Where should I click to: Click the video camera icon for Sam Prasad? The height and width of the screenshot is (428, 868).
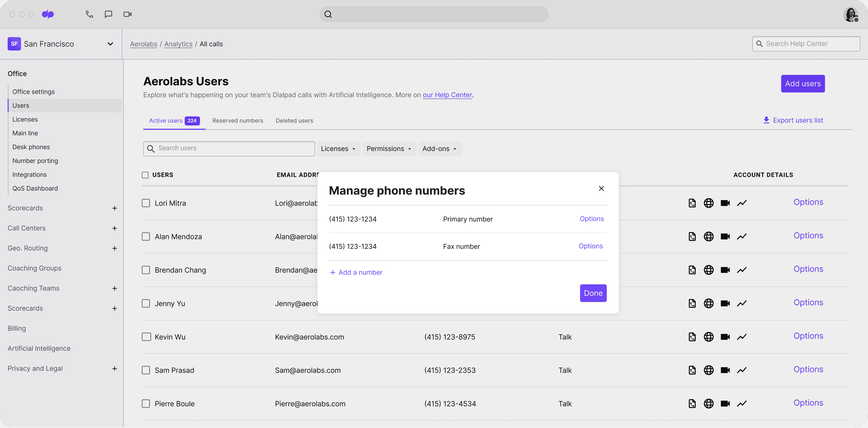pyautogui.click(x=725, y=370)
